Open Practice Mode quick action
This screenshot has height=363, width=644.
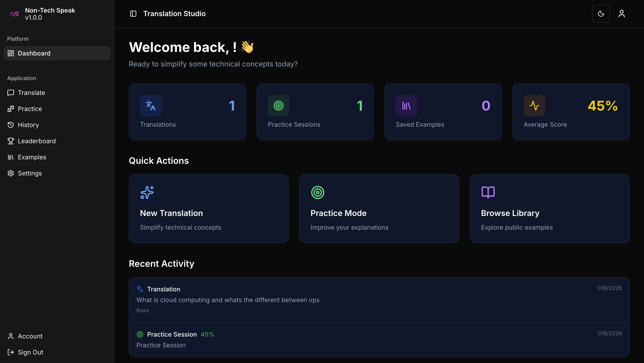(x=379, y=208)
